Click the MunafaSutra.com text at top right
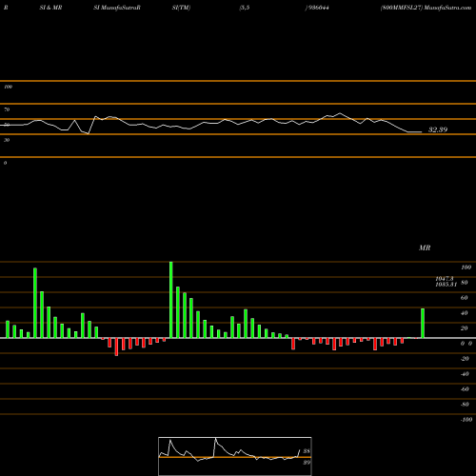The height and width of the screenshot is (476, 476). 447,8
